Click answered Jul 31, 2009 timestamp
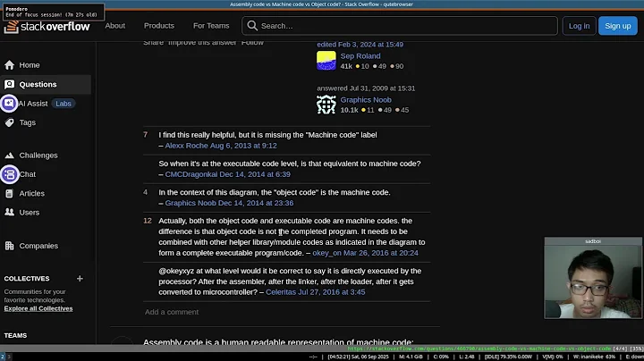 tap(366, 88)
